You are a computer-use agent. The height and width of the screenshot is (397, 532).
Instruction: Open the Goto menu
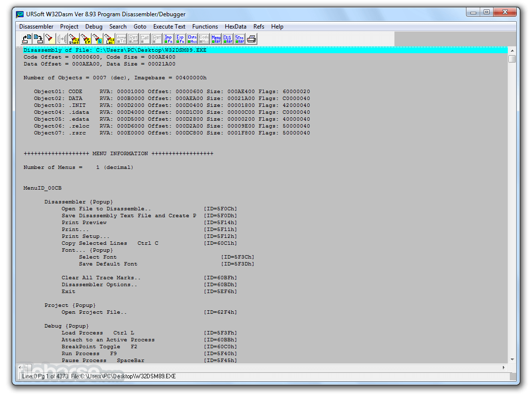(140, 27)
